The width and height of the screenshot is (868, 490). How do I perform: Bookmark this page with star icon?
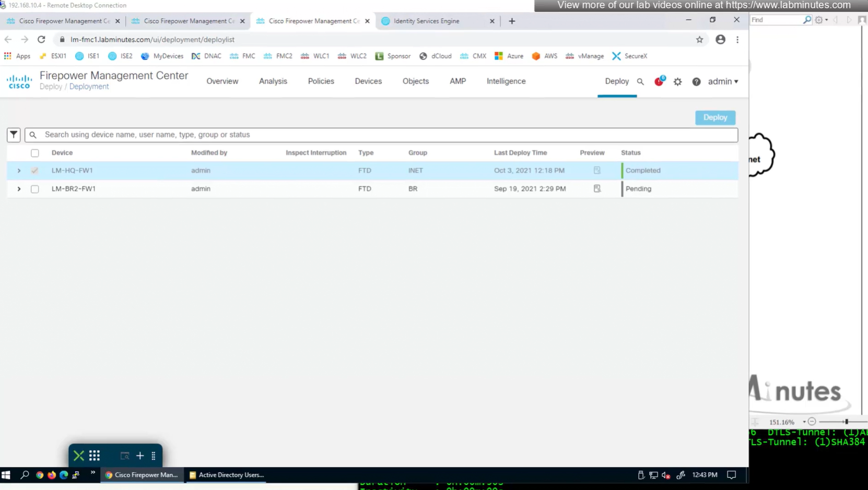(699, 40)
